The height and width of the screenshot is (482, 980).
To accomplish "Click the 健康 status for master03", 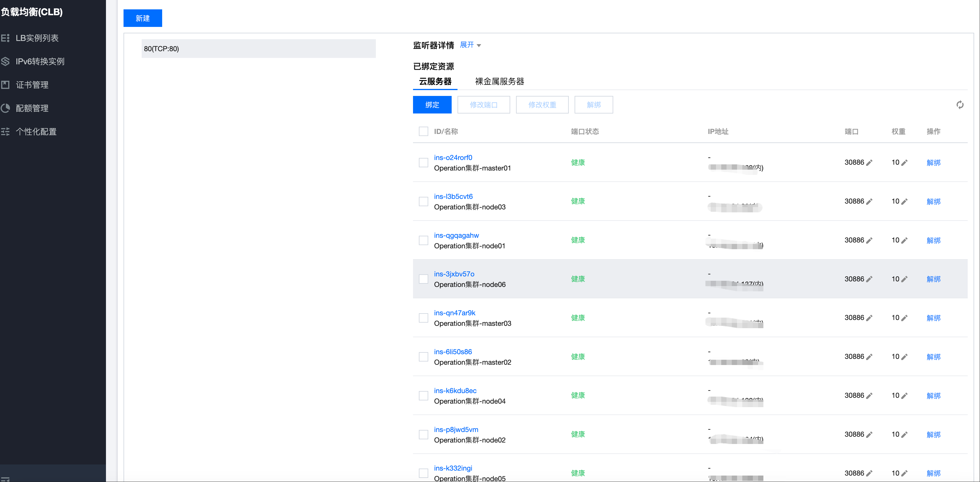I will pos(578,318).
